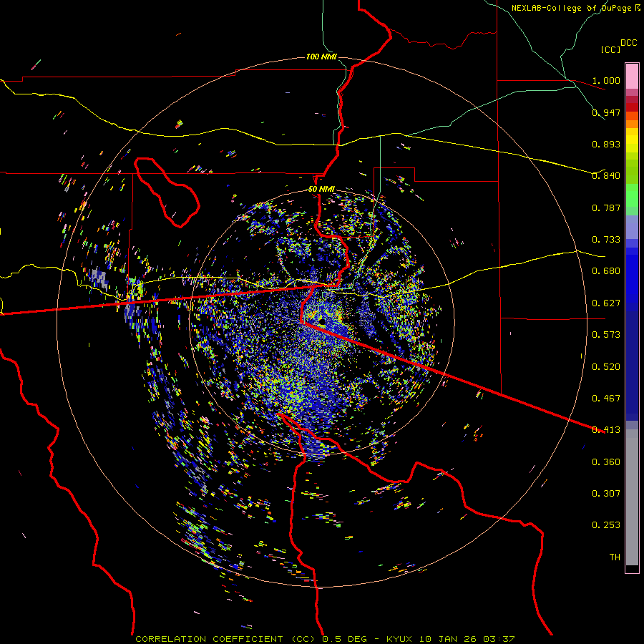The image size is (644, 644).
Task: Pick the olive green color bar segment
Action: [632, 171]
